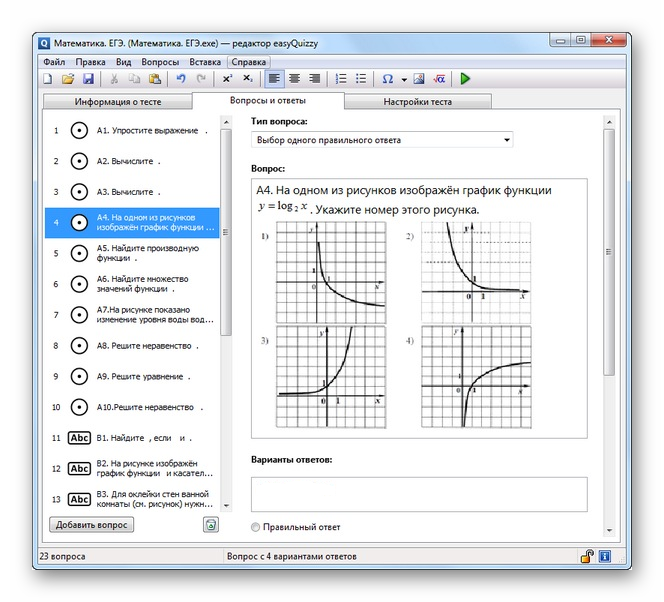664x602 pixels.
Task: Undo the last action
Action: pyautogui.click(x=181, y=79)
